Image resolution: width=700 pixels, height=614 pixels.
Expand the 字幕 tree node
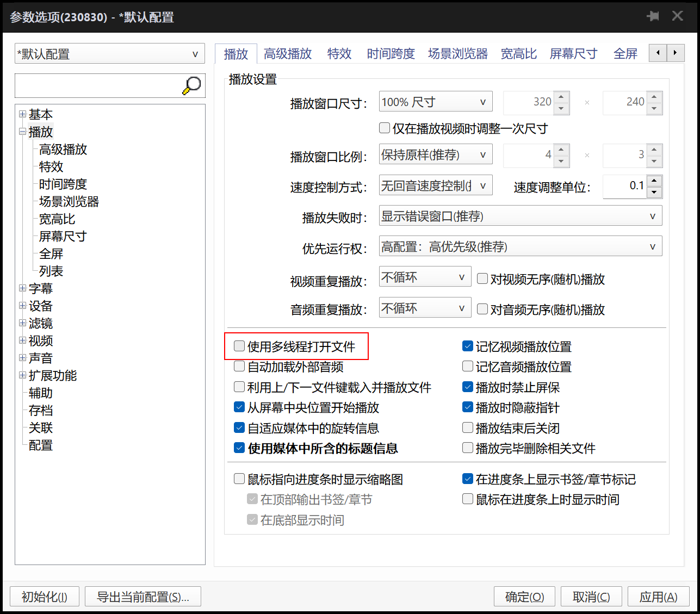point(22,288)
